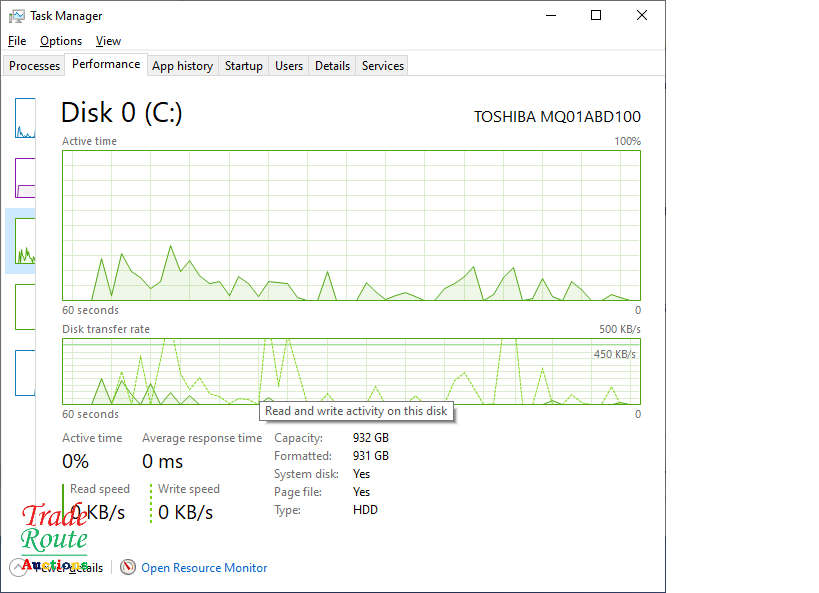Open the View menu
The height and width of the screenshot is (593, 819).
click(x=108, y=41)
